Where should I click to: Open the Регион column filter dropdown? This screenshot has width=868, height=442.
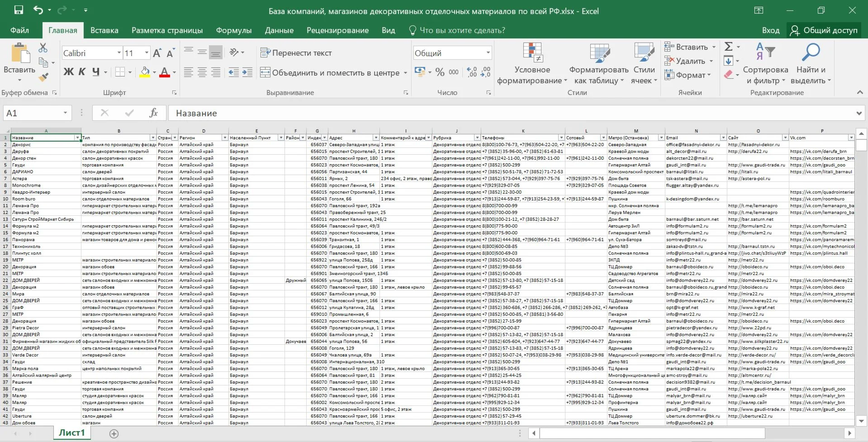[225, 138]
